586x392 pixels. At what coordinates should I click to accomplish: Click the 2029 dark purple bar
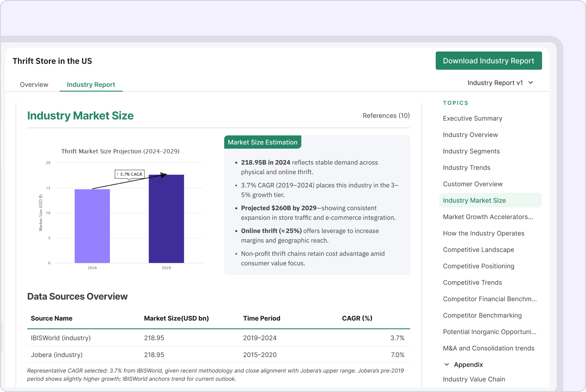pyautogui.click(x=166, y=219)
